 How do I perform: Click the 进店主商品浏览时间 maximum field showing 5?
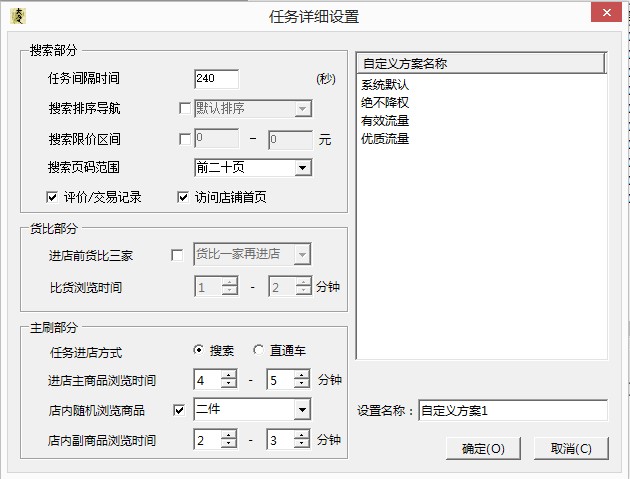pos(280,379)
